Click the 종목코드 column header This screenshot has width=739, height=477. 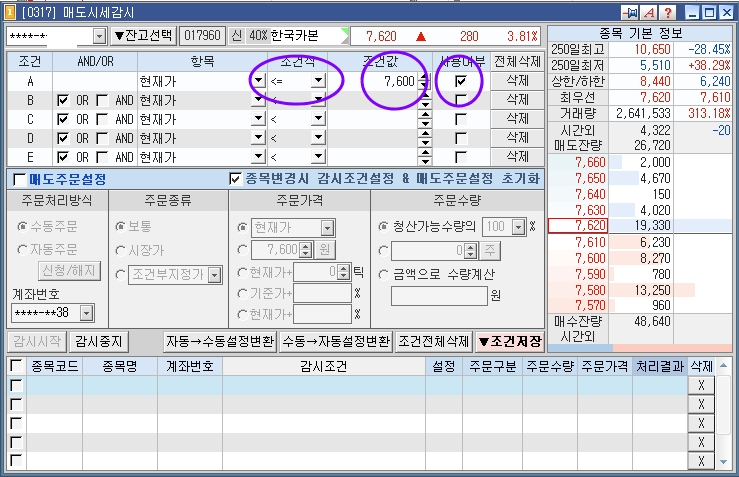(55, 366)
